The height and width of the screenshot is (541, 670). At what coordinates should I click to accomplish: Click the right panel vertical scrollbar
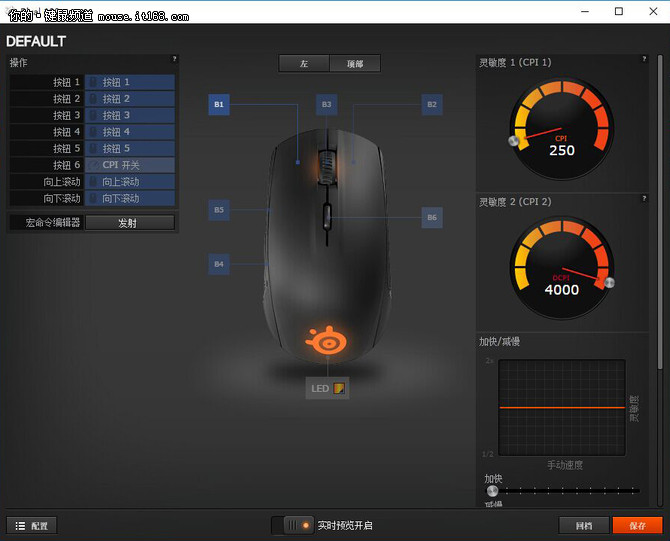point(661,212)
